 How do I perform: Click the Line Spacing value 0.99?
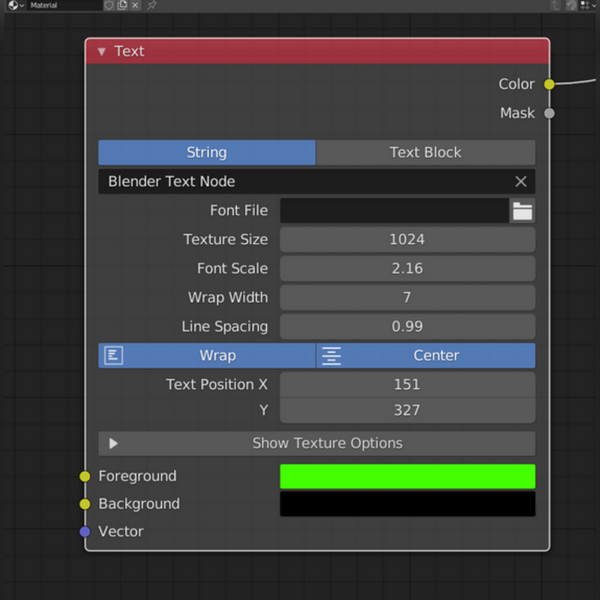pos(408,326)
